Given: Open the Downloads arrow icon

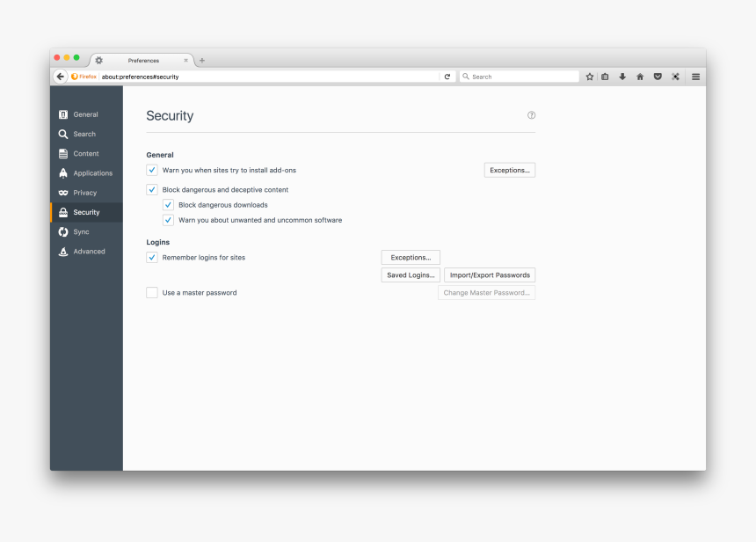Looking at the screenshot, I should click(x=622, y=77).
